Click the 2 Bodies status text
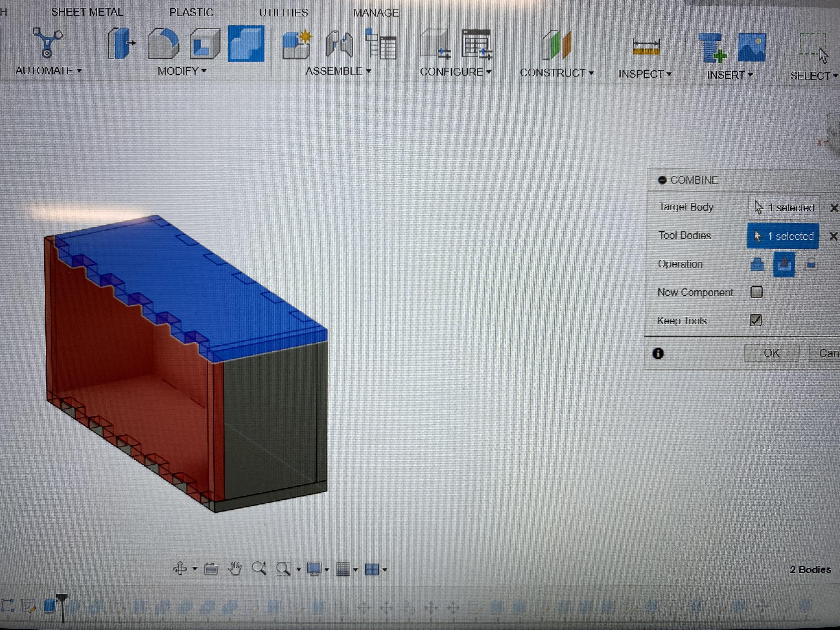This screenshot has height=630, width=840. coord(810,570)
